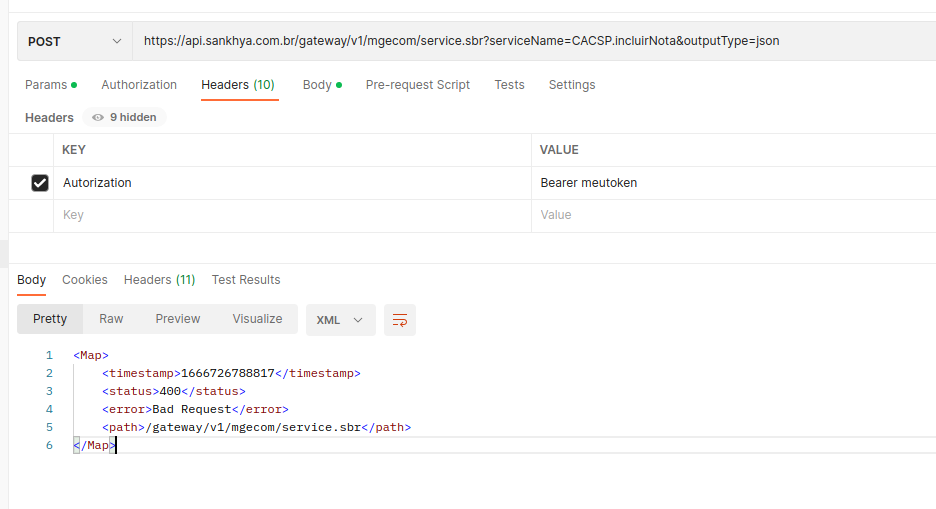This screenshot has height=509, width=936.
Task: Toggle the wrap lines icon in response toolbar
Action: (400, 320)
